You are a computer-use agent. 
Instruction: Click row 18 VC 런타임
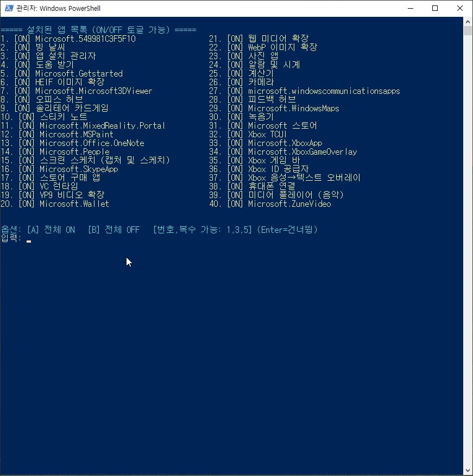40,186
